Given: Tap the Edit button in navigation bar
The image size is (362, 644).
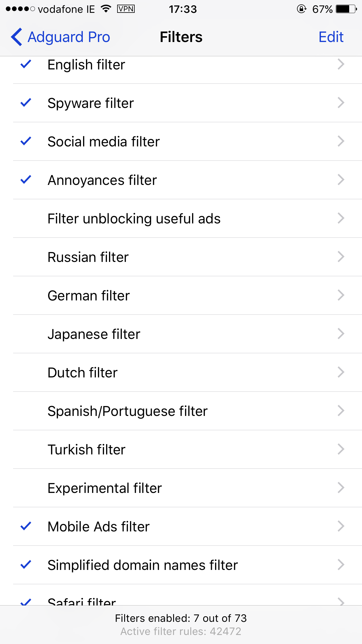Looking at the screenshot, I should point(331,37).
